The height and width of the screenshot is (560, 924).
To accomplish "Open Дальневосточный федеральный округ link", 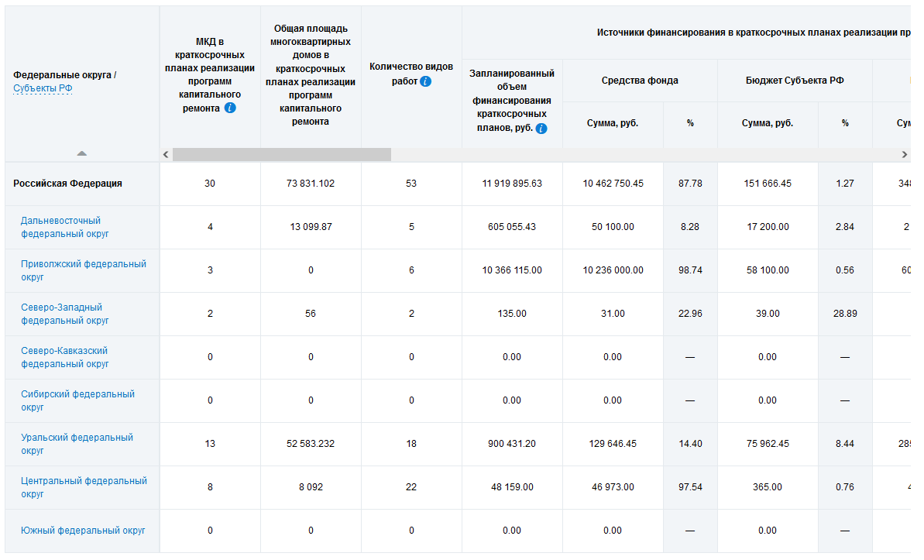I will tap(65, 227).
